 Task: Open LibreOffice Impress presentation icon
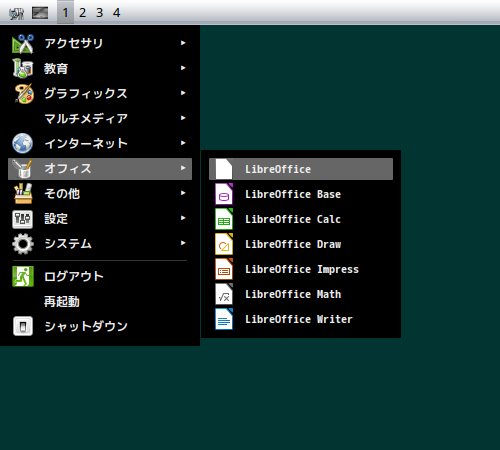click(224, 269)
